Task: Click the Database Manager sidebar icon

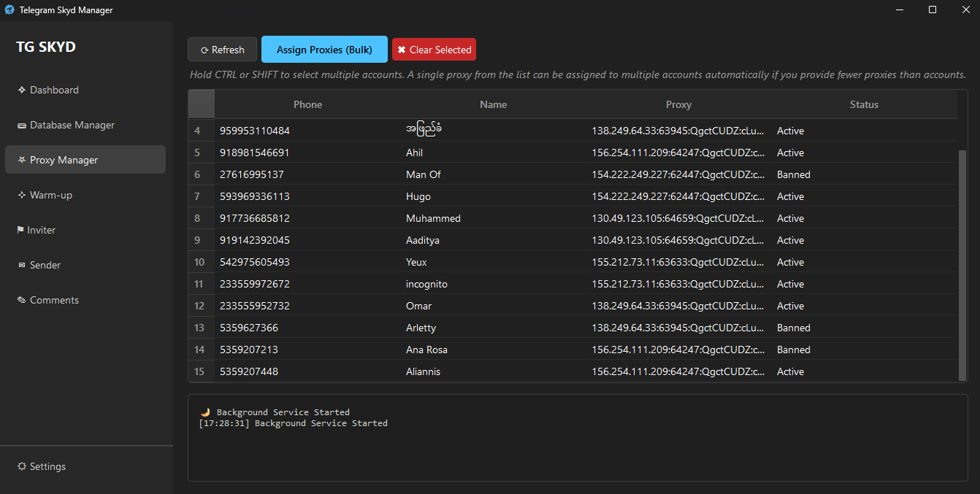Action: 22,126
